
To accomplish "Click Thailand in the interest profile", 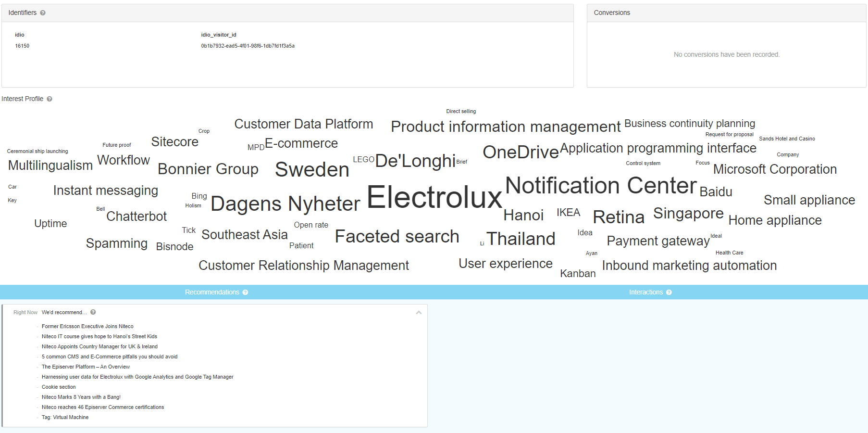I will tap(521, 239).
